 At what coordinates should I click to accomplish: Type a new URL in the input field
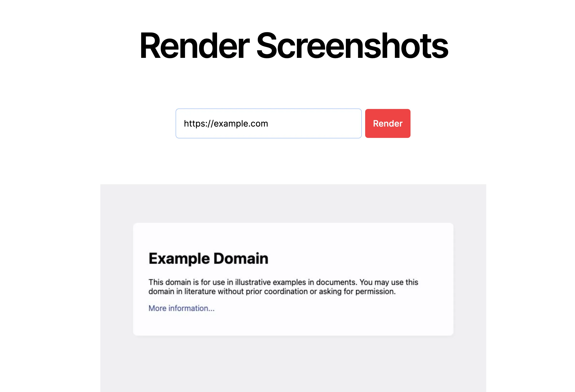pyautogui.click(x=268, y=123)
